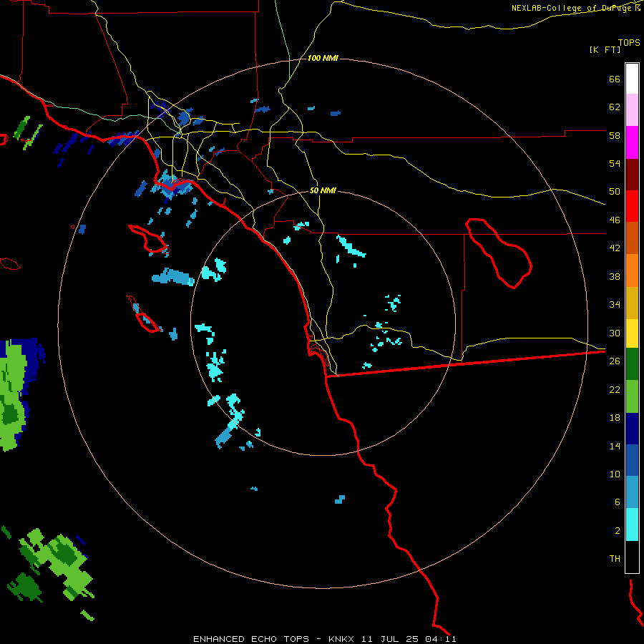The image size is (644, 644).
Task: Click the [K FT] units label
Action: [605, 49]
